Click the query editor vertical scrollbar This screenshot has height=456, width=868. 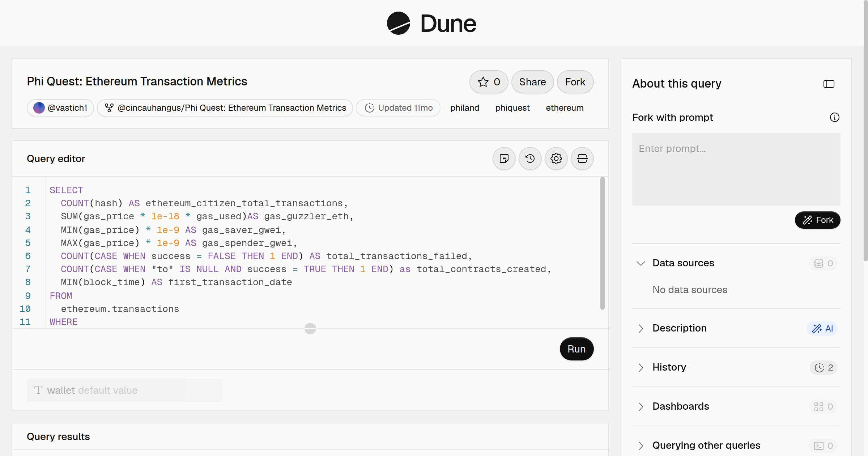click(603, 243)
